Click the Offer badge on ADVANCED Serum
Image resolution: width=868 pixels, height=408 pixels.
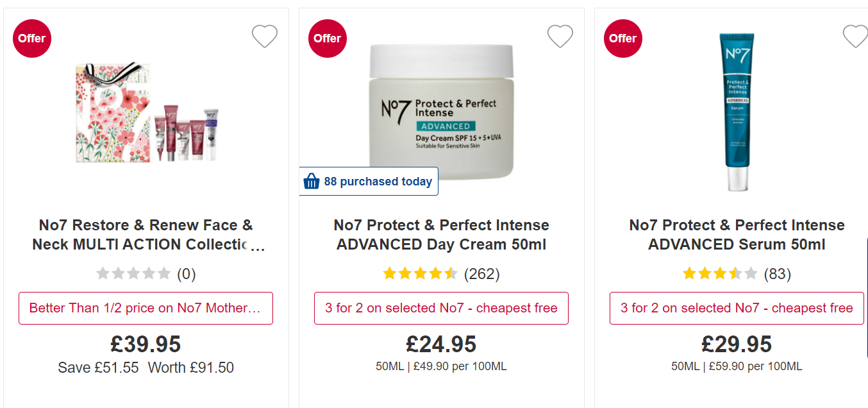(623, 38)
